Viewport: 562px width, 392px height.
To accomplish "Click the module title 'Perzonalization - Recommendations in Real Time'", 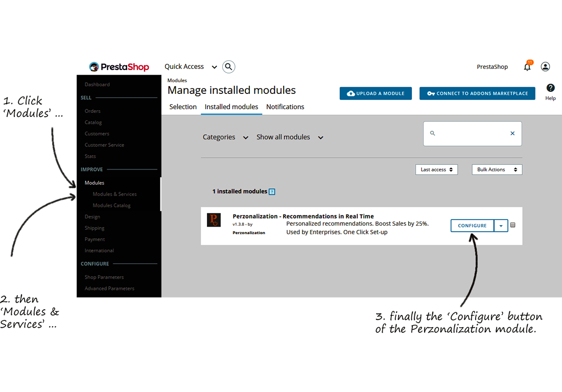I will click(x=303, y=216).
